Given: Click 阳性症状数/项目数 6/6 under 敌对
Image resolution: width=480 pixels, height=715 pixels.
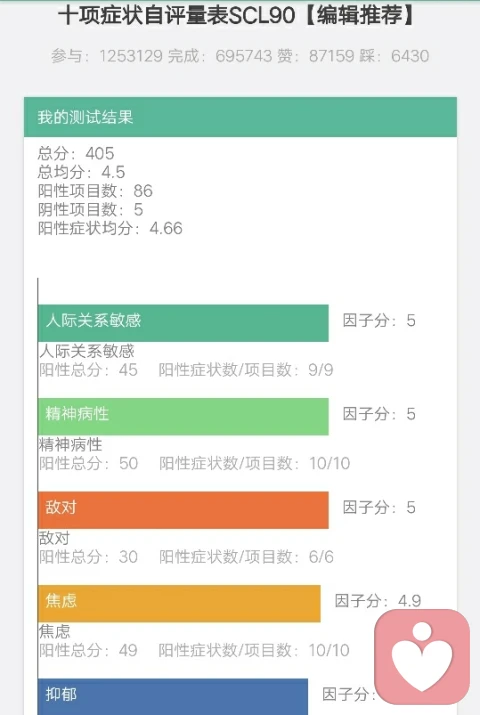Looking at the screenshot, I should pos(246,557).
